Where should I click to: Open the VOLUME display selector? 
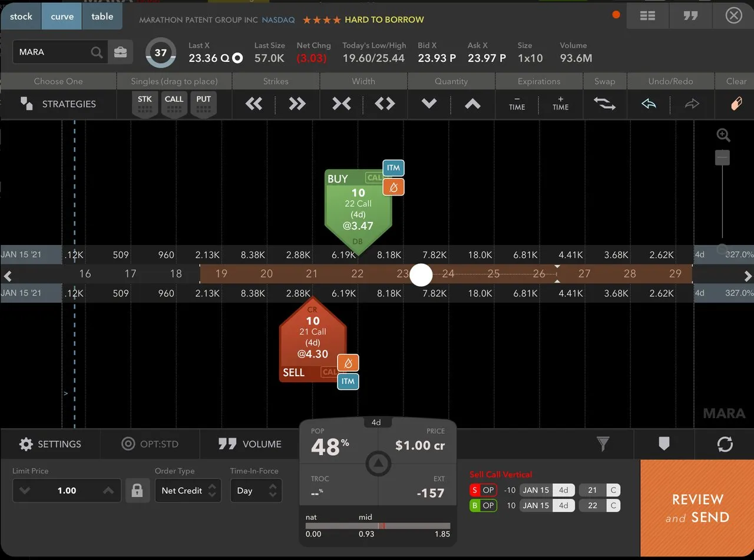pos(250,444)
